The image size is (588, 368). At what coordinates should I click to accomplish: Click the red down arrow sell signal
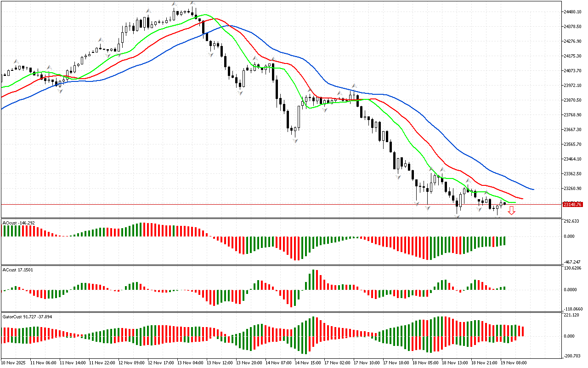[511, 211]
